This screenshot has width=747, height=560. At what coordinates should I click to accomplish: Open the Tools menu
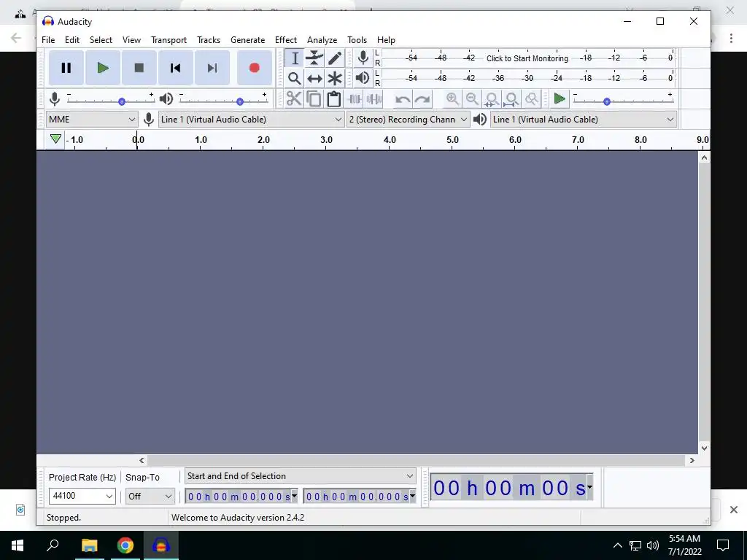357,40
